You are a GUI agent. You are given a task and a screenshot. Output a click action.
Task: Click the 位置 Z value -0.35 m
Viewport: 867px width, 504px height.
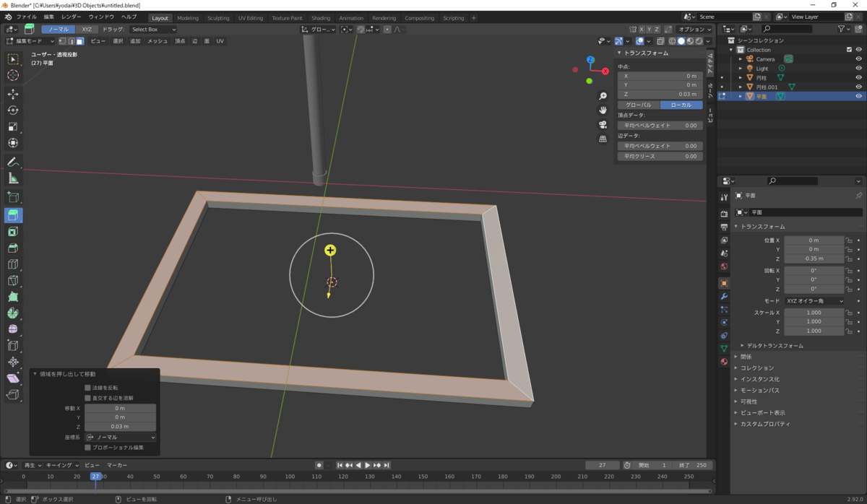coord(814,258)
